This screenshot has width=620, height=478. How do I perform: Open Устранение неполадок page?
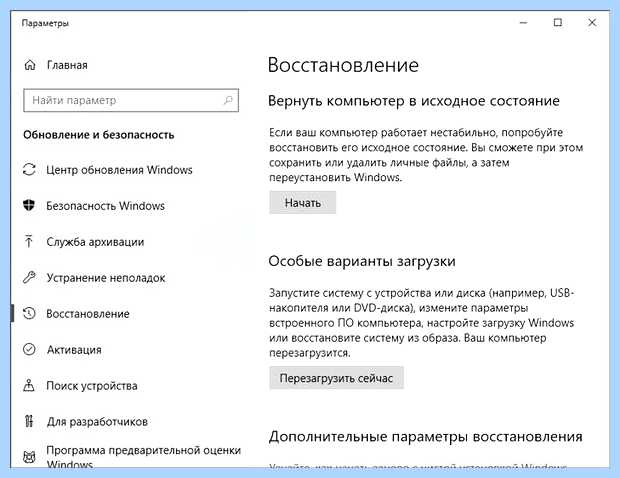click(x=106, y=278)
